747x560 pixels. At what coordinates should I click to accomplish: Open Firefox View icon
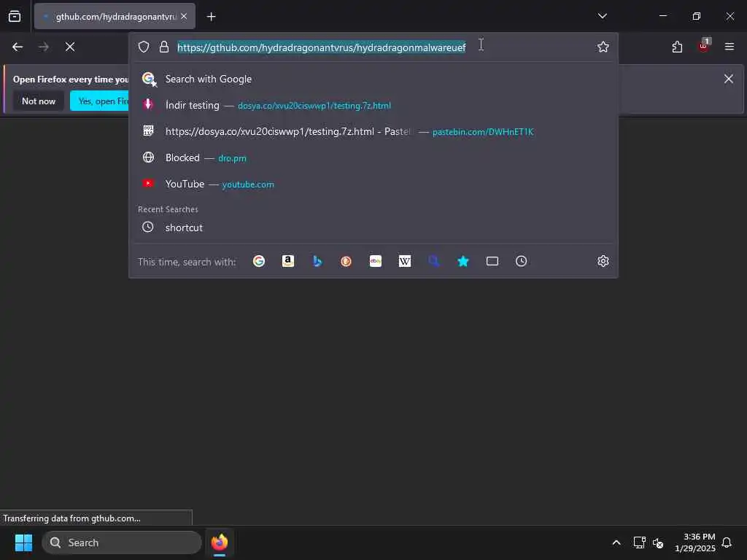15,16
